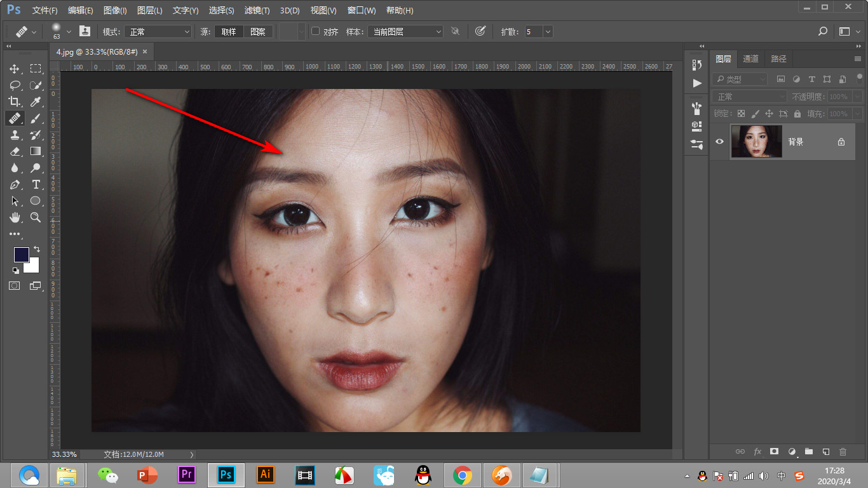Select the Path Selection tool
868x488 pixels.
pyautogui.click(x=15, y=201)
